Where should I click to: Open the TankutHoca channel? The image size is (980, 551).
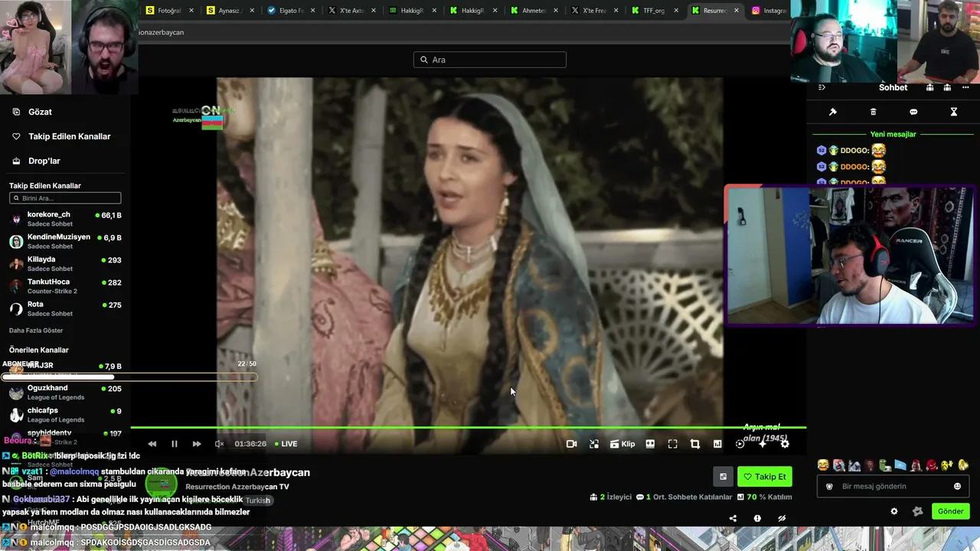(x=65, y=286)
